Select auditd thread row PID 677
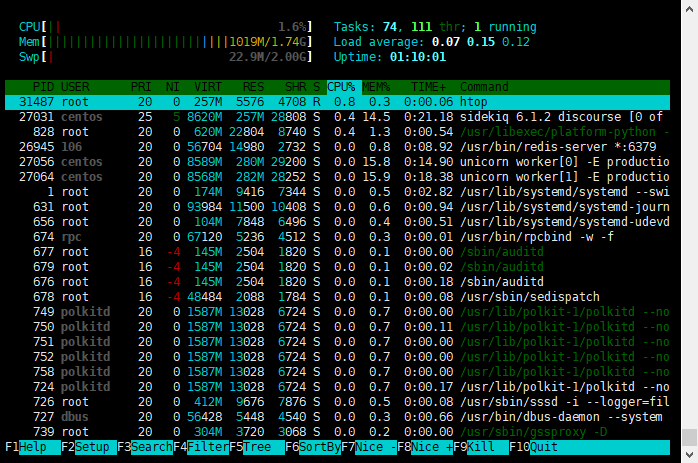Image resolution: width=698 pixels, height=463 pixels. pos(337,252)
